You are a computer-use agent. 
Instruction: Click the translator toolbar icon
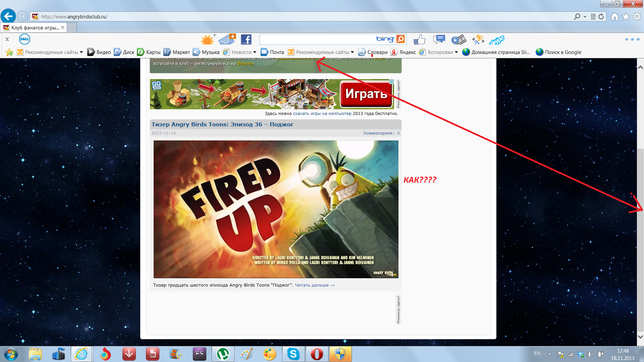pyautogui.click(x=478, y=40)
